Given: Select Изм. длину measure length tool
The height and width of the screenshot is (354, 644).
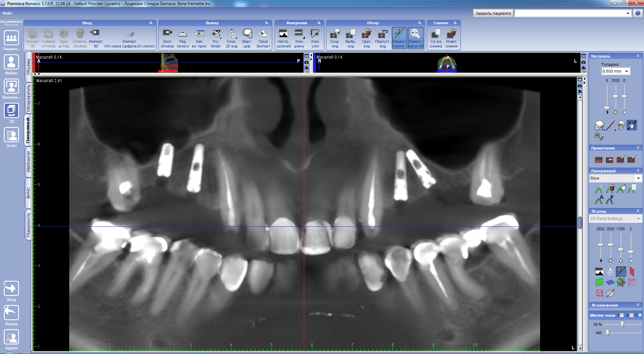Looking at the screenshot, I should (x=299, y=38).
